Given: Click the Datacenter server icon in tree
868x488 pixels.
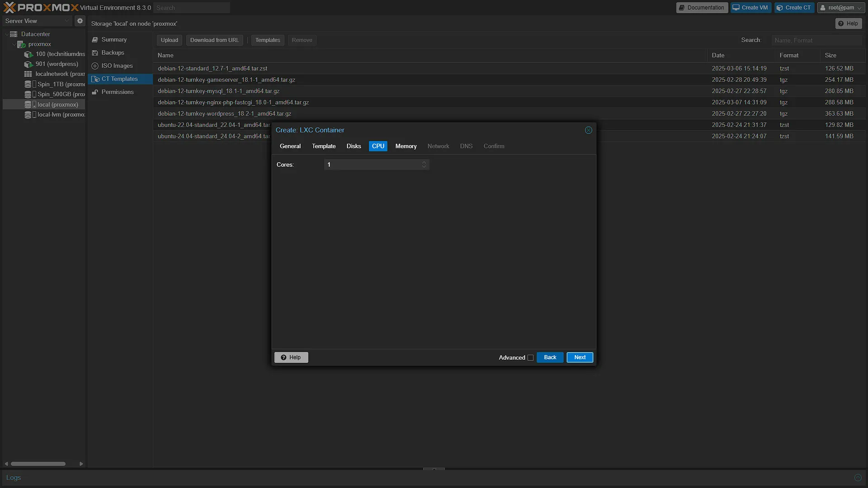Looking at the screenshot, I should pos(14,34).
